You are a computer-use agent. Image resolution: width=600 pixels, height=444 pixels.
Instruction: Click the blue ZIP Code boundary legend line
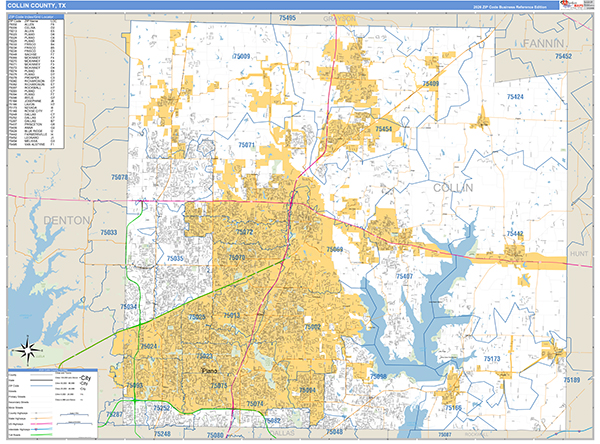[41, 386]
